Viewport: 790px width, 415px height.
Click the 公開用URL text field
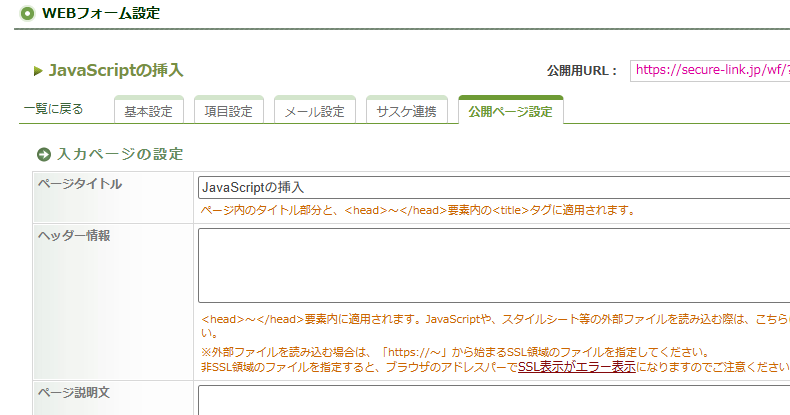pyautogui.click(x=708, y=71)
